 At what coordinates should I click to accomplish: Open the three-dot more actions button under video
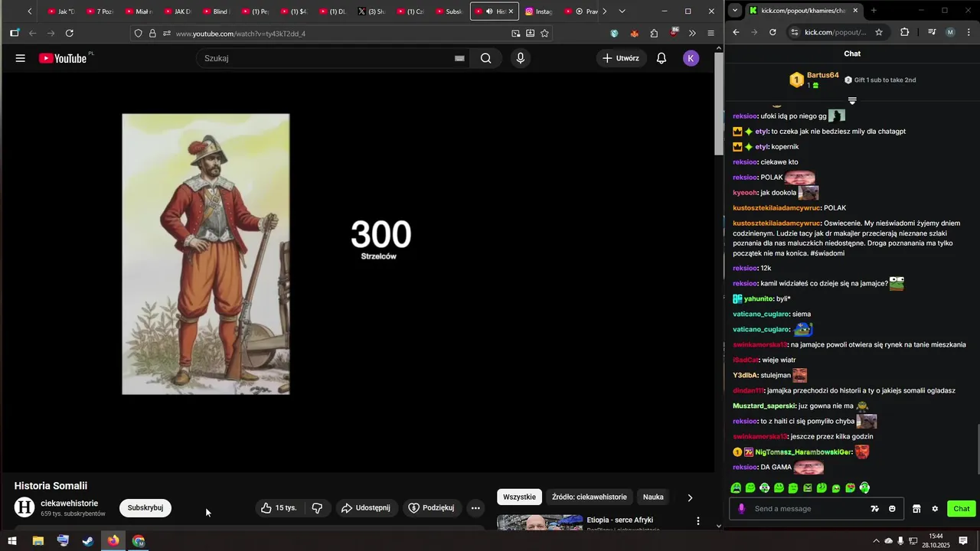coord(475,508)
